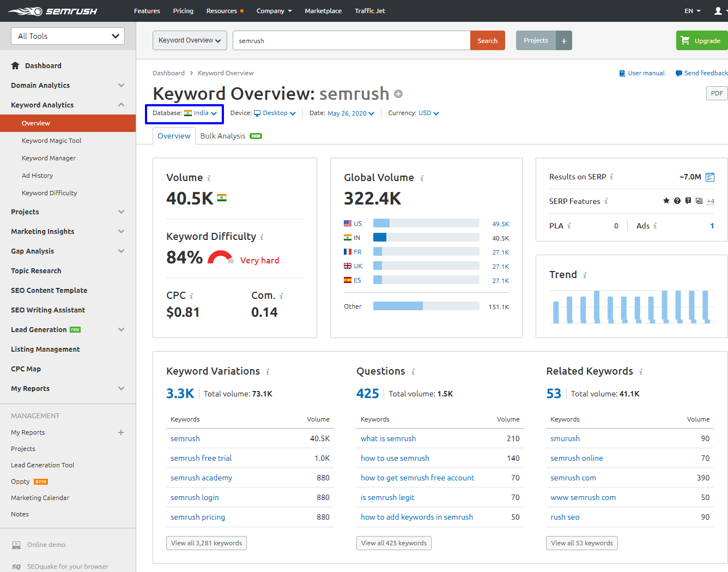The height and width of the screenshot is (572, 728).
Task: Click the CPC info icon
Action: [191, 296]
